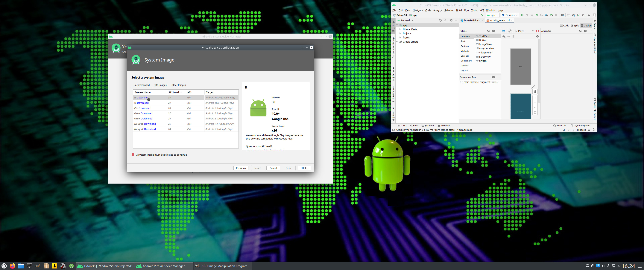Select the Nougat API 25 row
The width and height of the screenshot is (644, 270).
tap(186, 124)
